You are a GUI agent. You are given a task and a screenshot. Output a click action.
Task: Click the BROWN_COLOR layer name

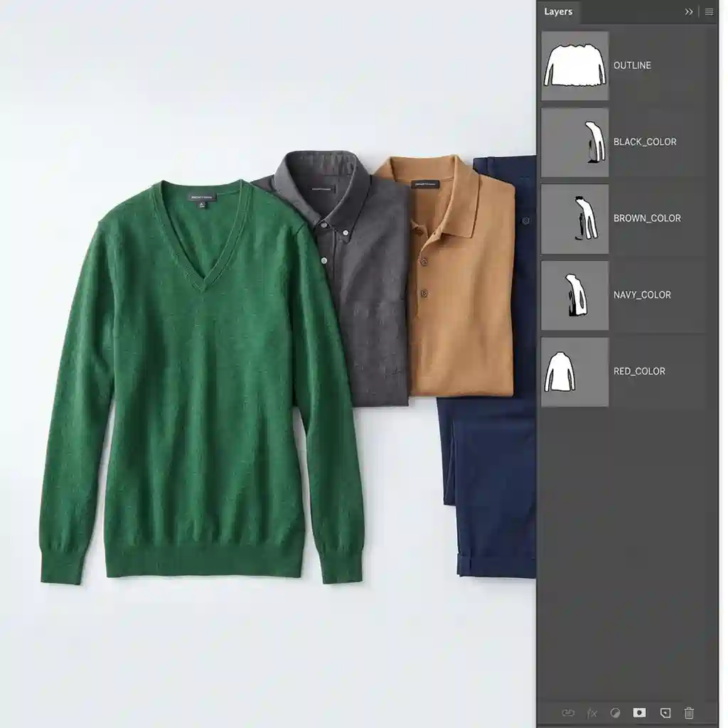click(647, 219)
